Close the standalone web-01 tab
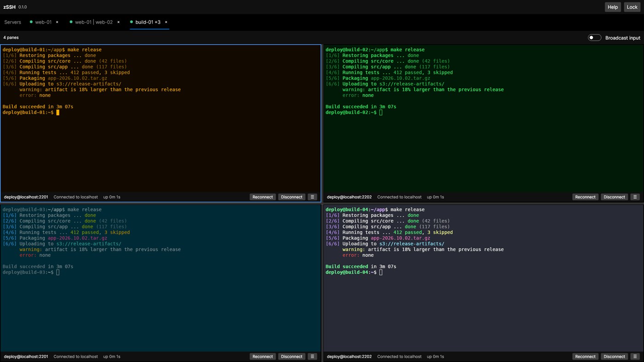The image size is (644, 362). pyautogui.click(x=57, y=22)
